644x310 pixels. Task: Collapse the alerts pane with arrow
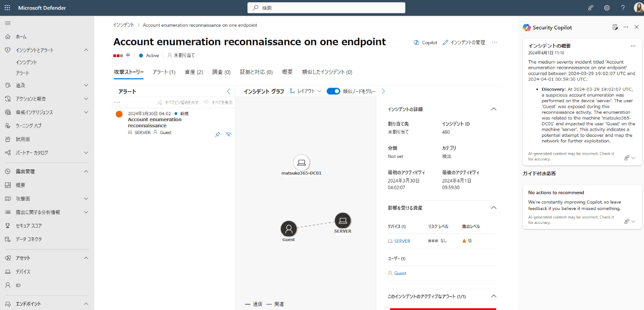click(x=229, y=91)
